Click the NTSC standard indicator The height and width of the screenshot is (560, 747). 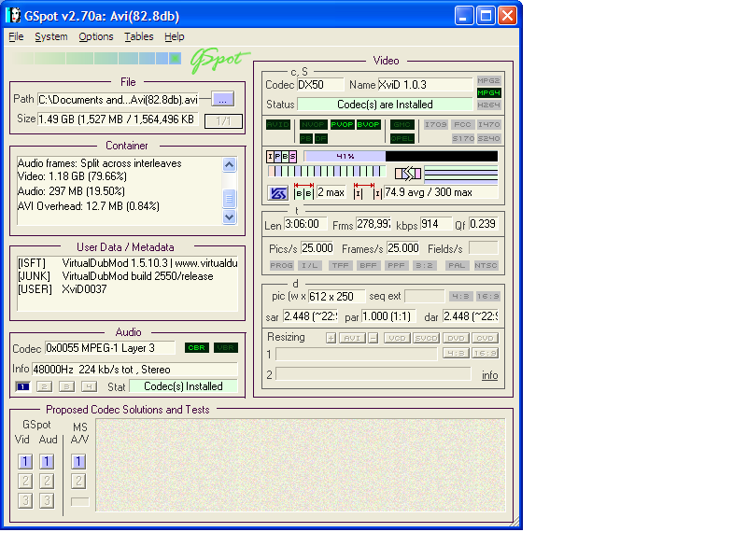486,266
